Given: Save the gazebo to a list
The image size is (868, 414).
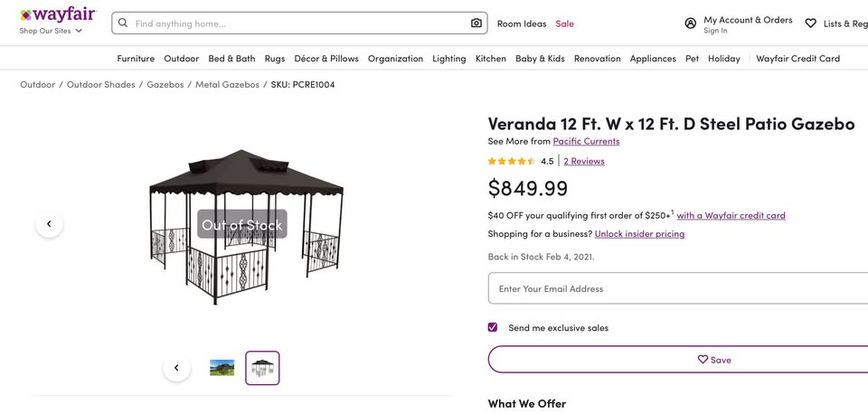Looking at the screenshot, I should pos(714,360).
